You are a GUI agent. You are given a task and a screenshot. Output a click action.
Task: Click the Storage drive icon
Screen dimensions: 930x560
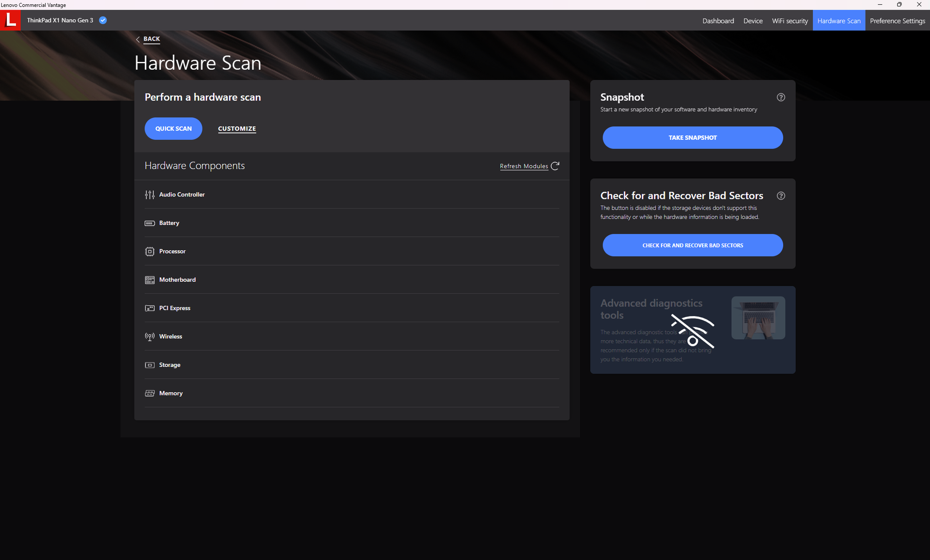[150, 365]
